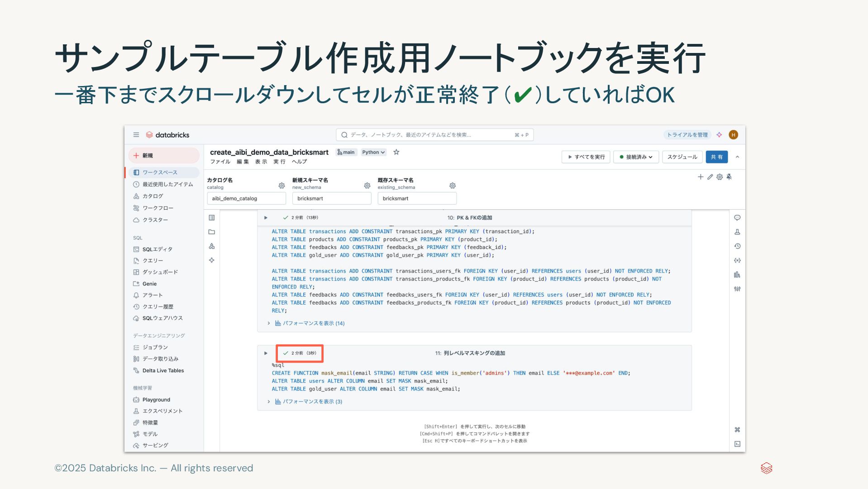Open the assistant icon in notebook left rail

tap(212, 260)
